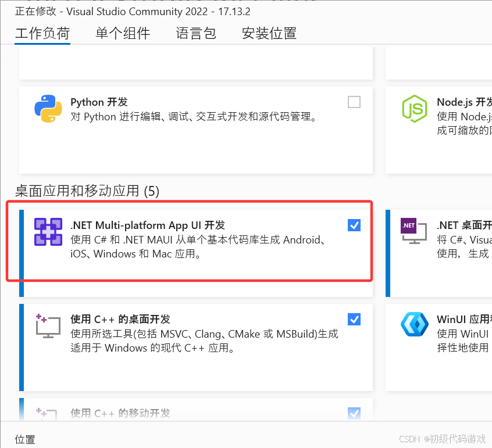Click the Python workload description text
Screen dimensions: 492x448
[x=194, y=117]
